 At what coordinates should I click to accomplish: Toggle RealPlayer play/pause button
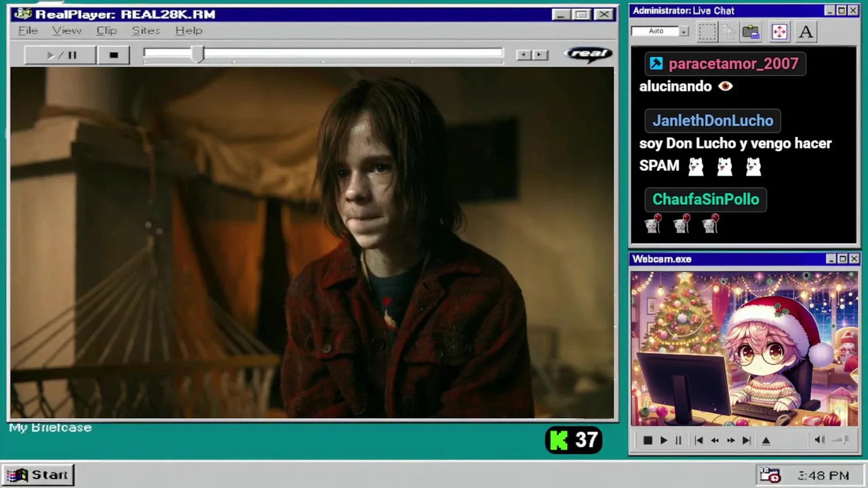click(60, 55)
